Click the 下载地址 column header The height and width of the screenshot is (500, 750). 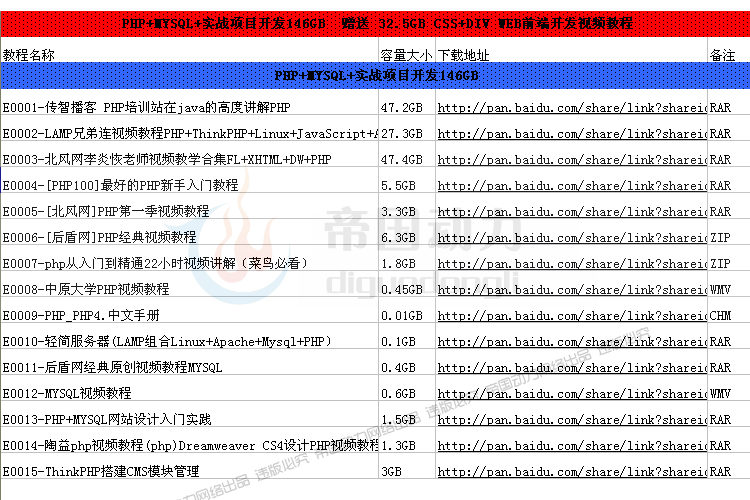[x=463, y=55]
